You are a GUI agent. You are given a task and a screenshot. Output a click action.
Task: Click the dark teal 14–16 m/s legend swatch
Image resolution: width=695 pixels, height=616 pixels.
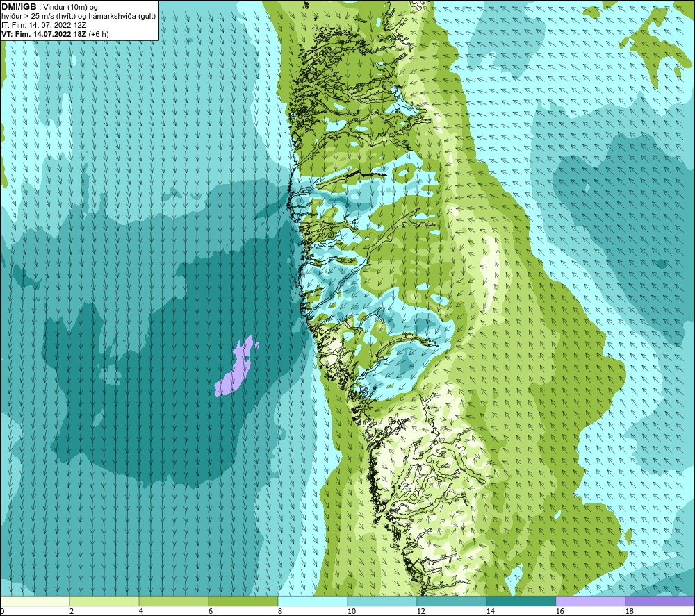521,601
